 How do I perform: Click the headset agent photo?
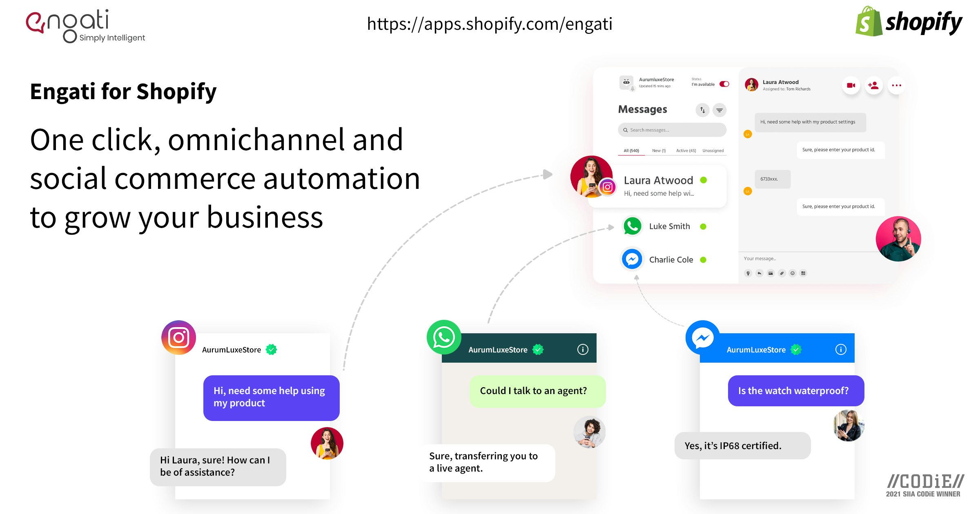pyautogui.click(x=898, y=239)
